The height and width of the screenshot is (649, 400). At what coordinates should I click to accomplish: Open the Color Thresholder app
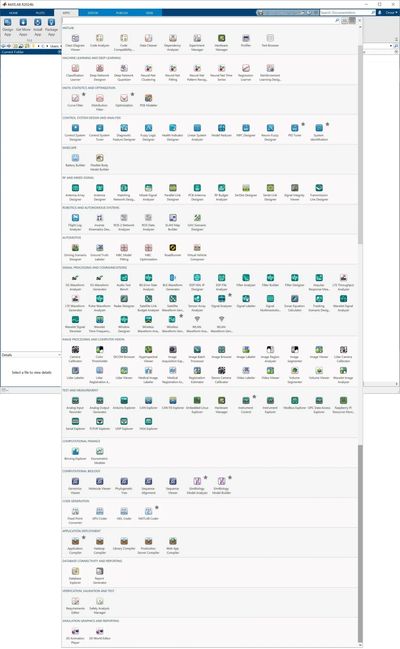(x=99, y=354)
